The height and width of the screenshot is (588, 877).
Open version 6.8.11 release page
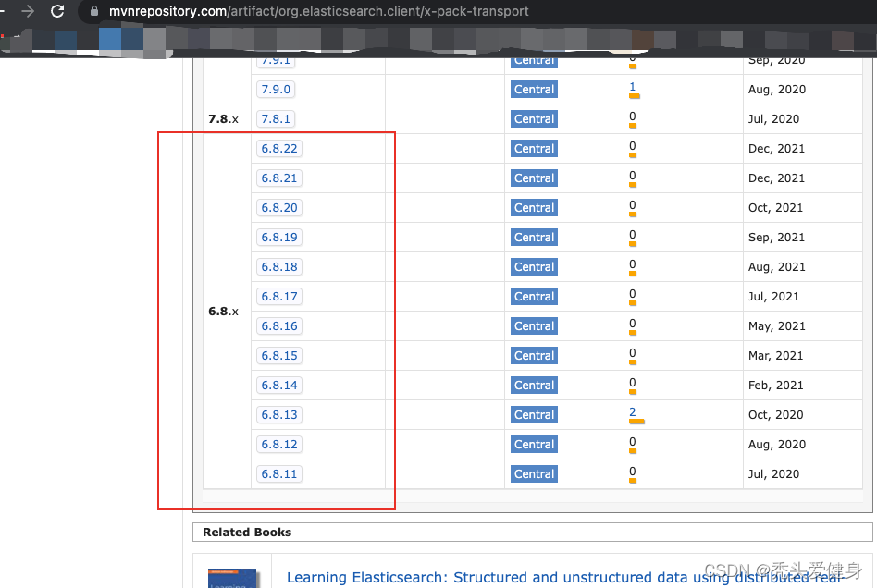coord(279,473)
